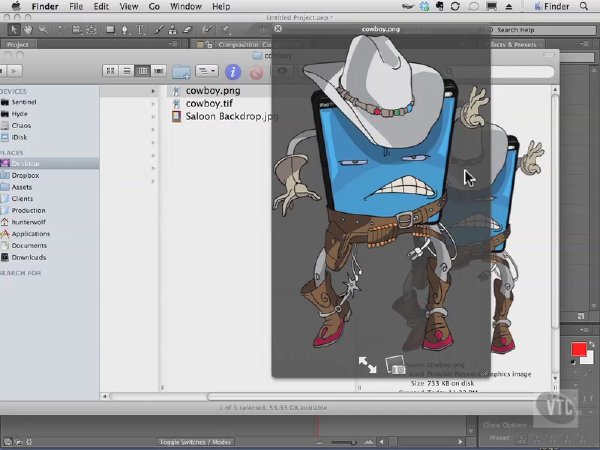Select the Roto Brush tool

(207, 29)
